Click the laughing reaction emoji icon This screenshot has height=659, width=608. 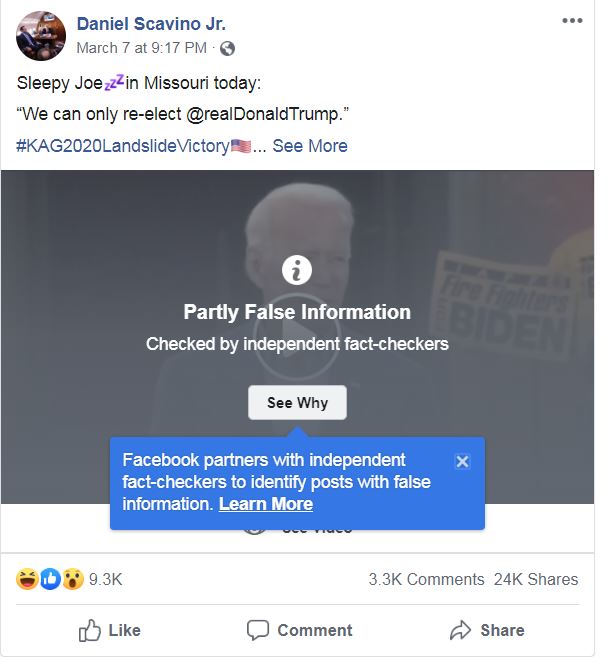click(28, 579)
